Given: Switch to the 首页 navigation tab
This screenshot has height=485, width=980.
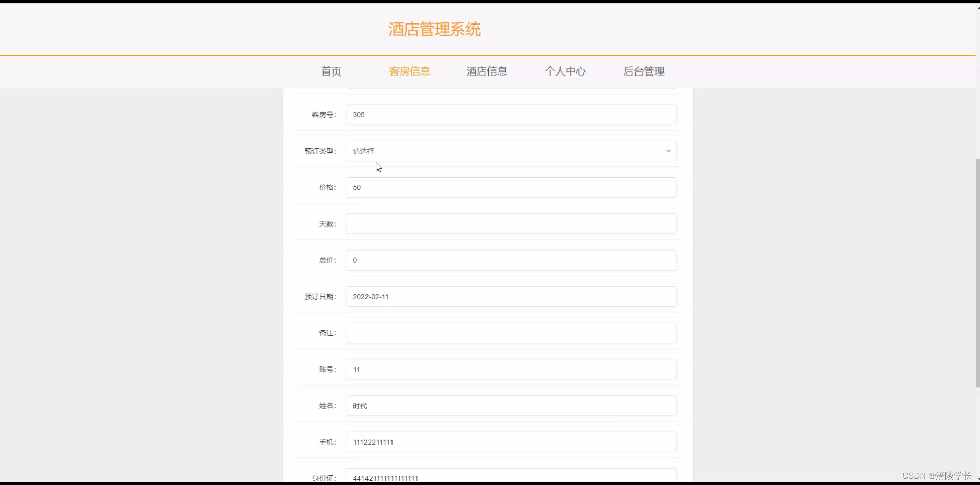Looking at the screenshot, I should click(331, 71).
